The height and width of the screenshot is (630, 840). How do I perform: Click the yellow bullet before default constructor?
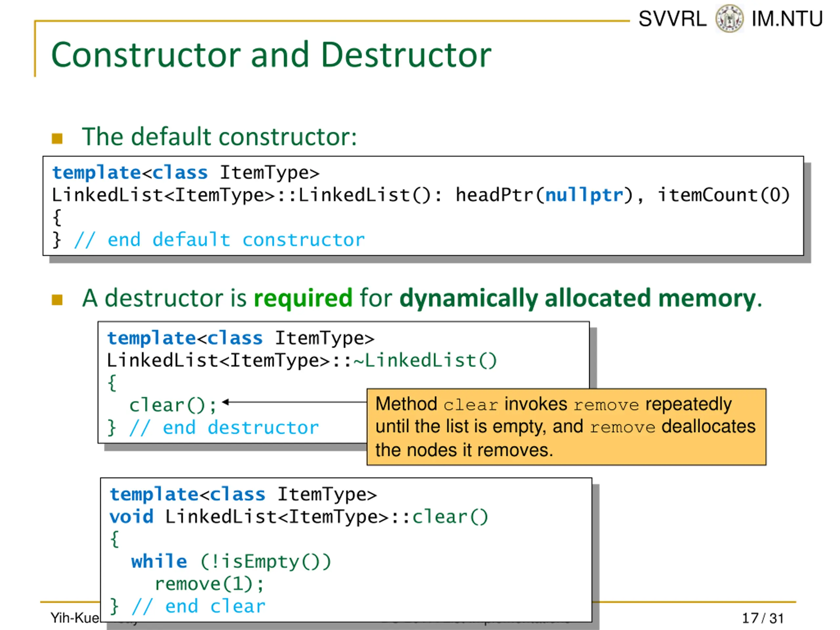pyautogui.click(x=57, y=138)
